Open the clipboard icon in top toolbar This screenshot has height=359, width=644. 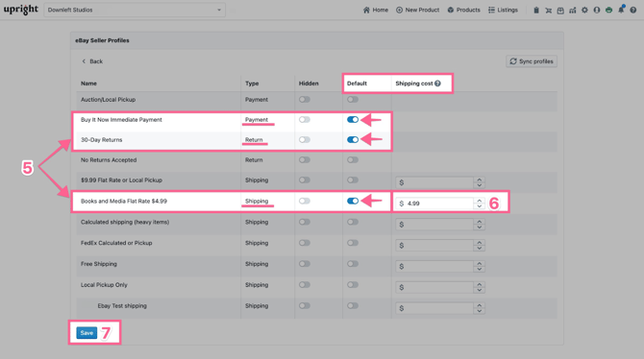pyautogui.click(x=536, y=11)
